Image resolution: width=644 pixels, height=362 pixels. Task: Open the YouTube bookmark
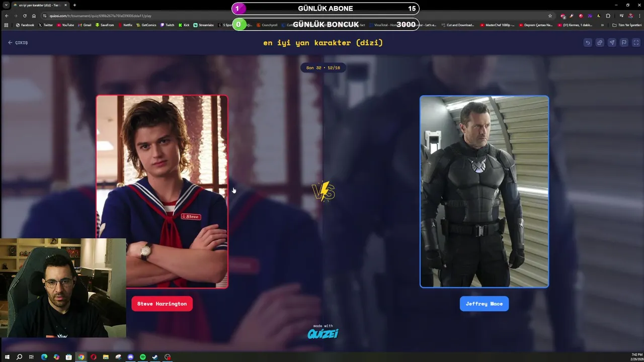(x=65, y=25)
